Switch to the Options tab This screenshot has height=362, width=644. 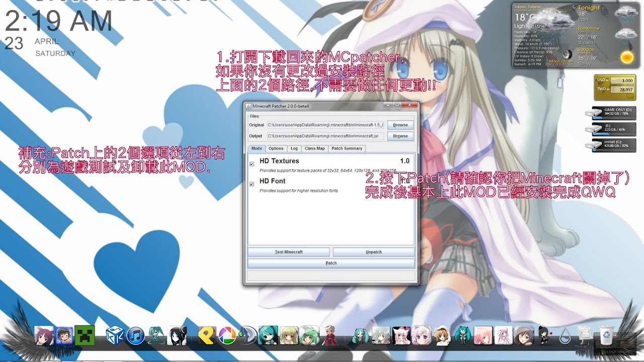point(276,148)
